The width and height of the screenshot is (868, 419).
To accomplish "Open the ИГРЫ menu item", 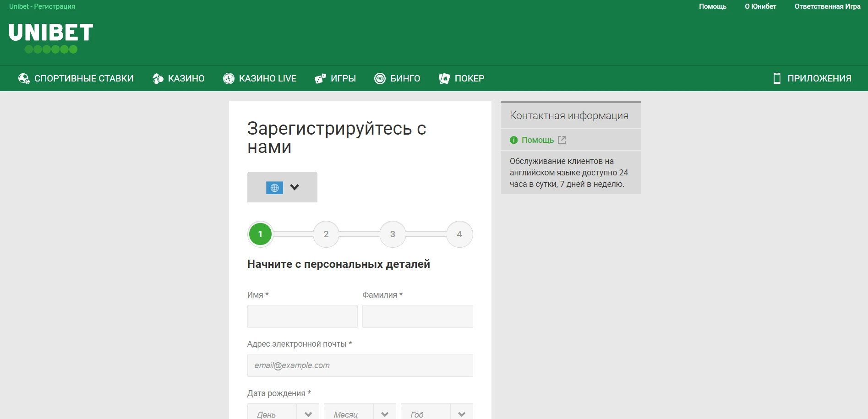I will [x=343, y=79].
